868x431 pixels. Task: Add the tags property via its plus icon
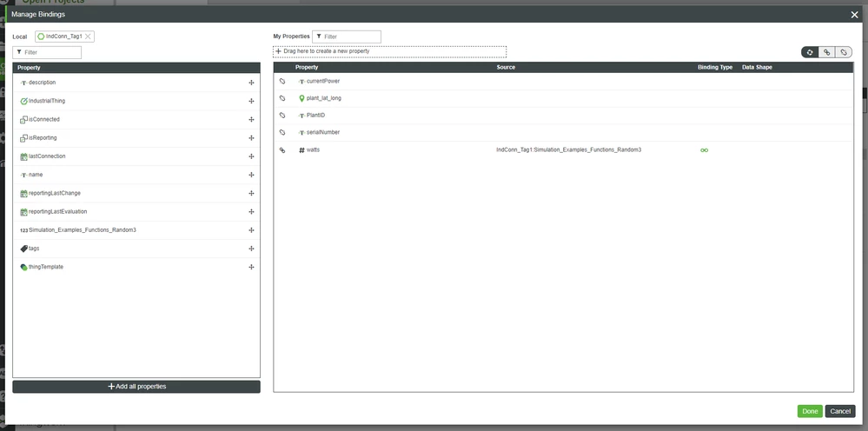[251, 249]
